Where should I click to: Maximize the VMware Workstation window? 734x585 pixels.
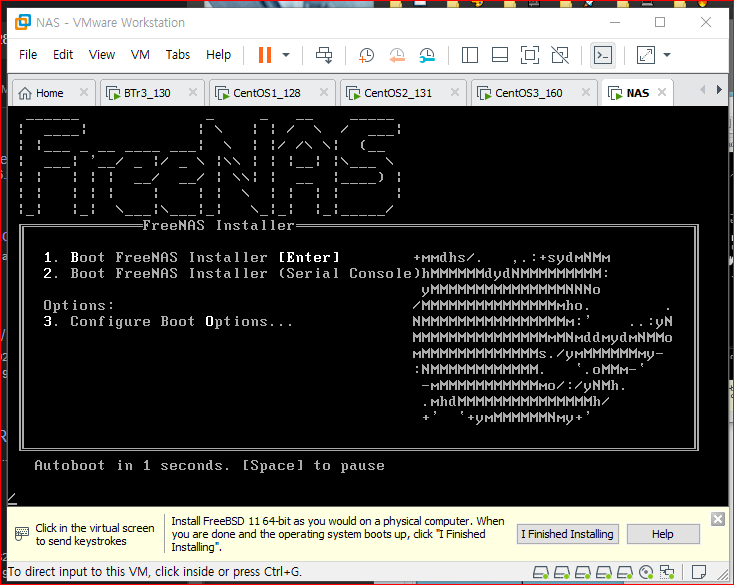click(x=660, y=22)
